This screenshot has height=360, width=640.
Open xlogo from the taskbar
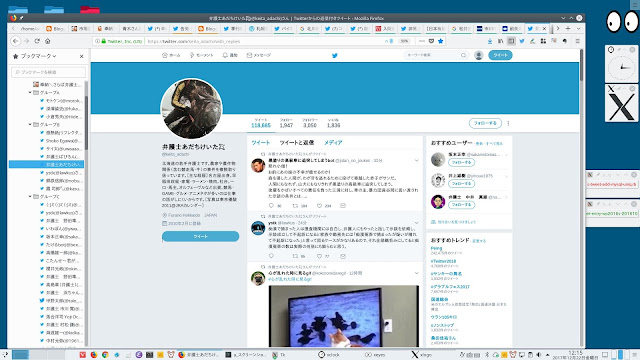[x=422, y=355]
